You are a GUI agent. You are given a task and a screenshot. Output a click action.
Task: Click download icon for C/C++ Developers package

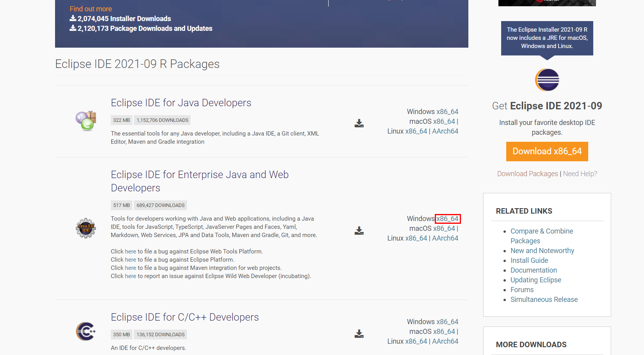point(359,334)
